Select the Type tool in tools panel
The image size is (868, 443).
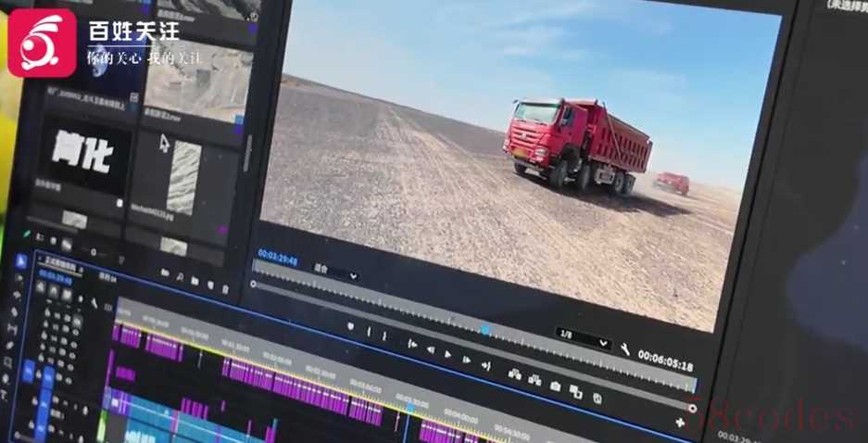pos(5,394)
